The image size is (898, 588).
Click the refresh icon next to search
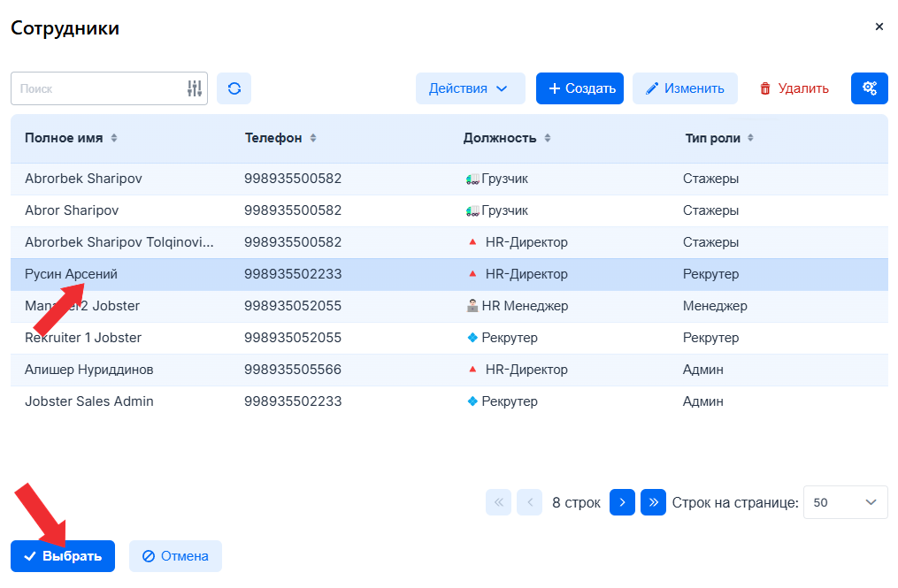[x=234, y=88]
